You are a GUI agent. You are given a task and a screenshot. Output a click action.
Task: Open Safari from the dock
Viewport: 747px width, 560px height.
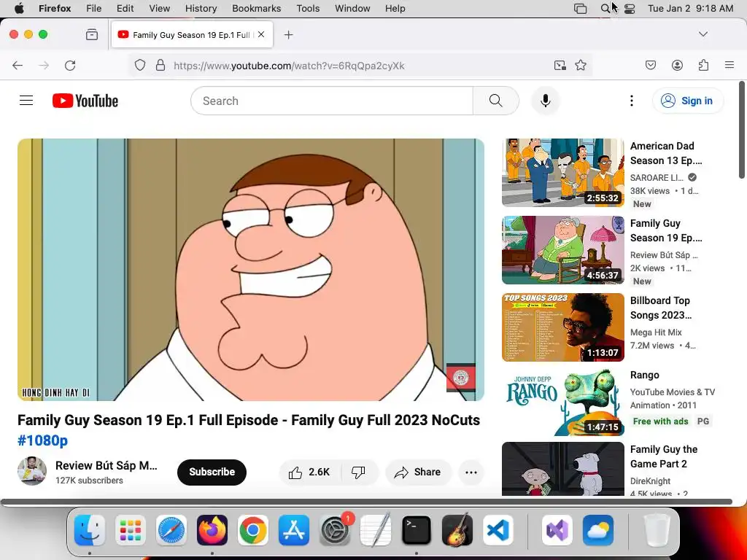(171, 530)
